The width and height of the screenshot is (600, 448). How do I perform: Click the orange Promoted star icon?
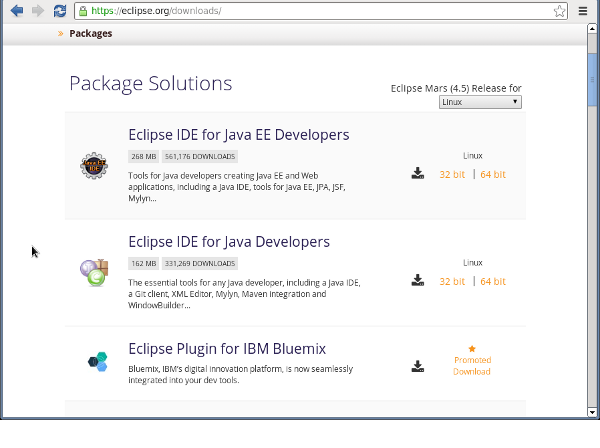click(x=472, y=349)
